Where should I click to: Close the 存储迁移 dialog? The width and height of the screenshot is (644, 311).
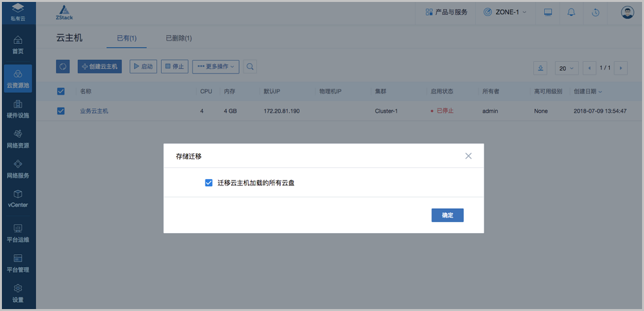[468, 156]
